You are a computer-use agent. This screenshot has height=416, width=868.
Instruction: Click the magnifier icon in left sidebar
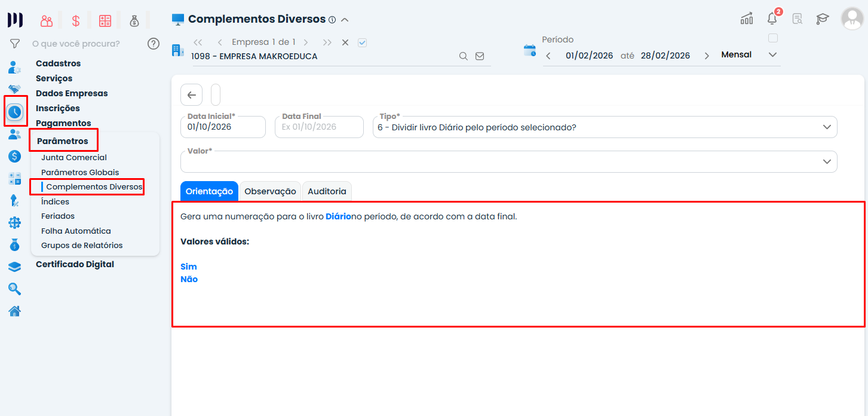tap(15, 289)
